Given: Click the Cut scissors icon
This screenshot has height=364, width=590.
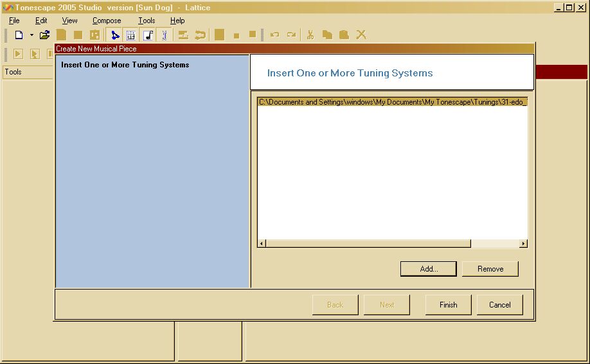Looking at the screenshot, I should (x=310, y=35).
